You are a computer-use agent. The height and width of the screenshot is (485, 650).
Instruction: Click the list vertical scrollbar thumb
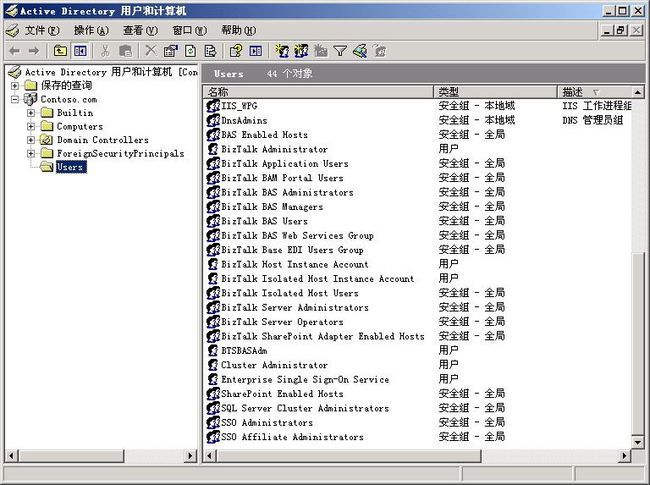638,342
